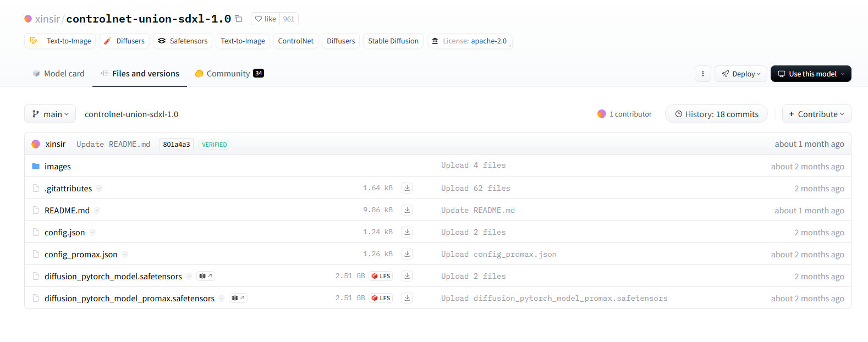Download diffusion_pytorch_model_promax.safetensors
Screen dimensions: 868x342
pos(407,298)
